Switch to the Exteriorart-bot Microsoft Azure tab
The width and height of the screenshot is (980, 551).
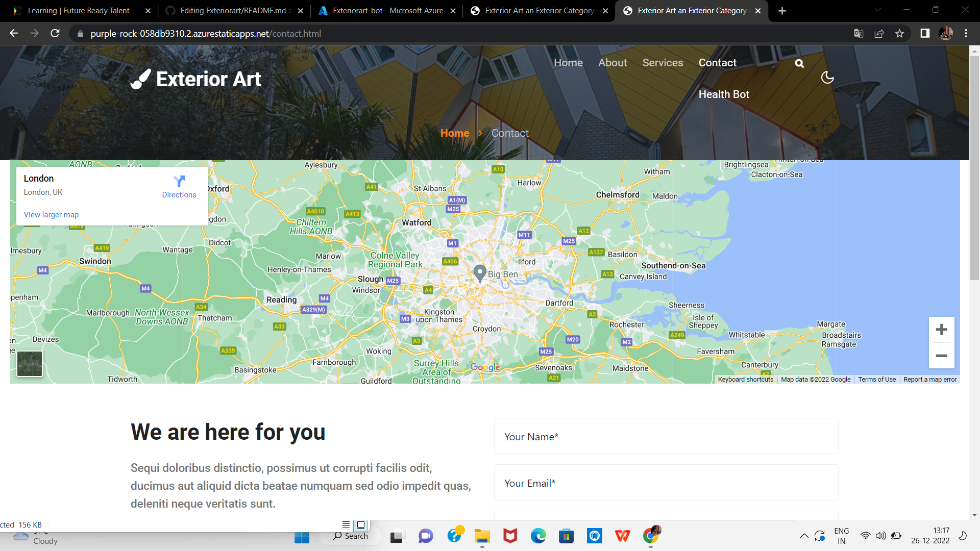pyautogui.click(x=387, y=11)
